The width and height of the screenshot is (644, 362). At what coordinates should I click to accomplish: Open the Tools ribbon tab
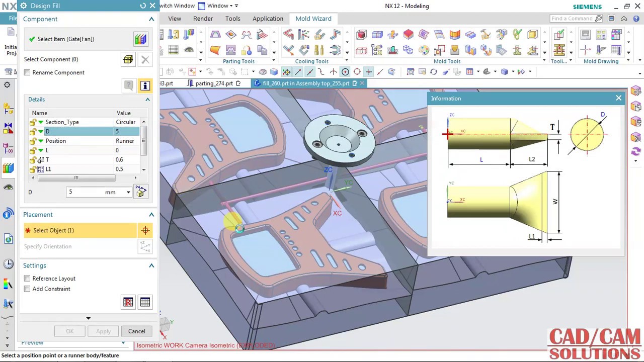point(232,19)
